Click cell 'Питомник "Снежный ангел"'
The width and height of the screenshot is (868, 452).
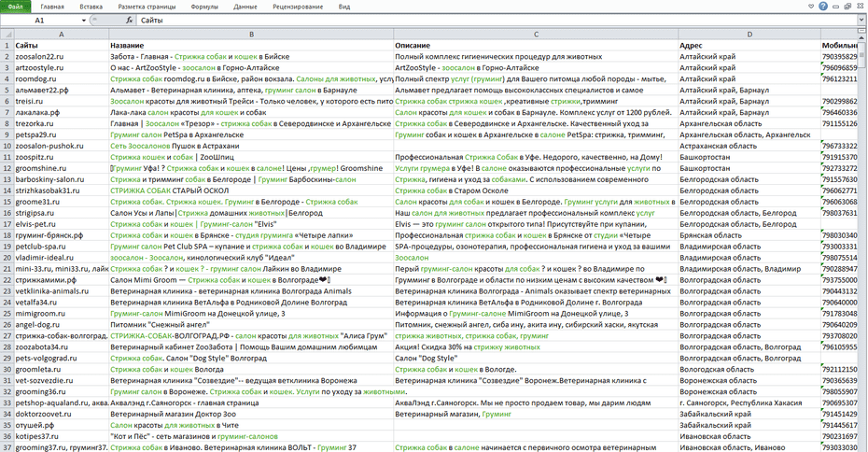point(251,325)
